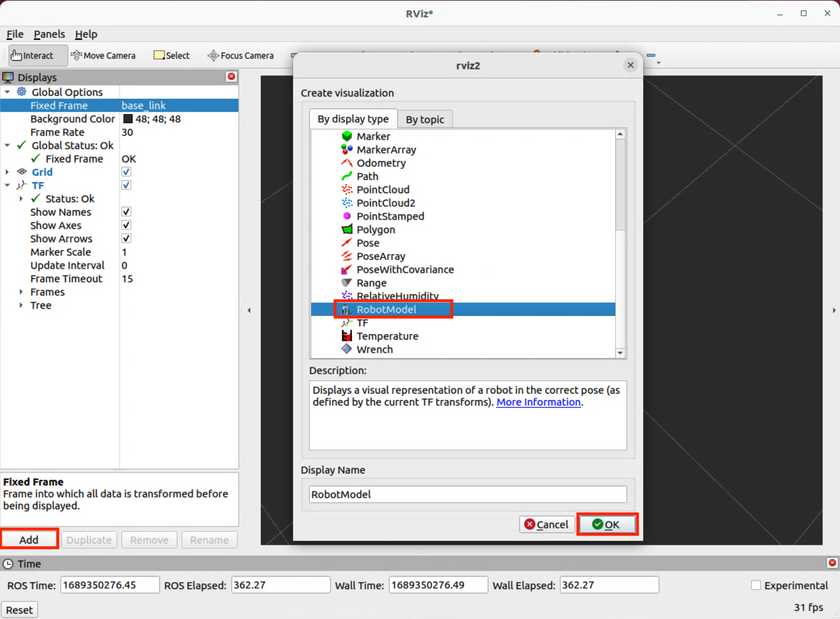Click the ROS Time field

(x=110, y=585)
